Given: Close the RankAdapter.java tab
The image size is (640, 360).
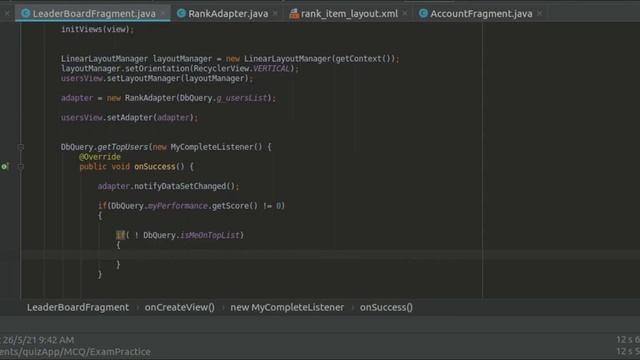Looking at the screenshot, I should (276, 13).
